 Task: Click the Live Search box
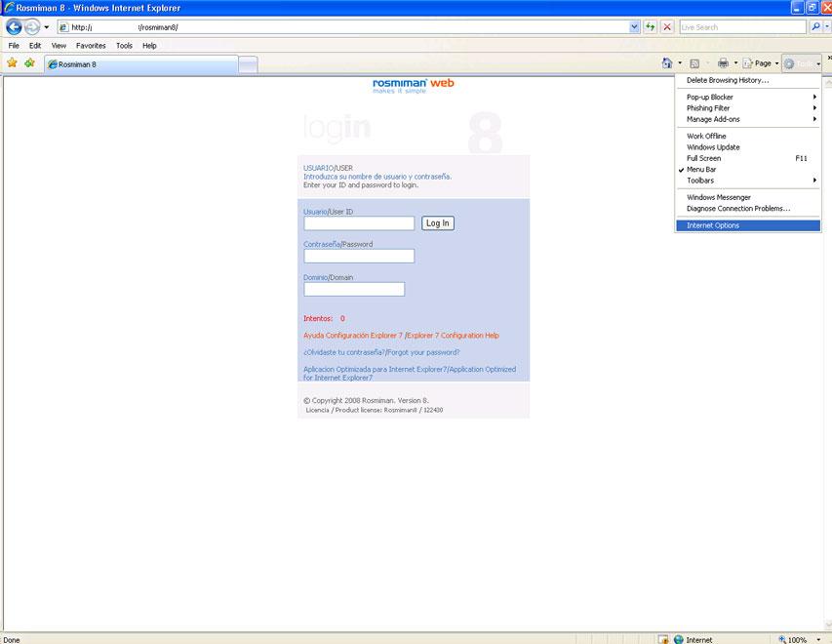pyautogui.click(x=742, y=27)
